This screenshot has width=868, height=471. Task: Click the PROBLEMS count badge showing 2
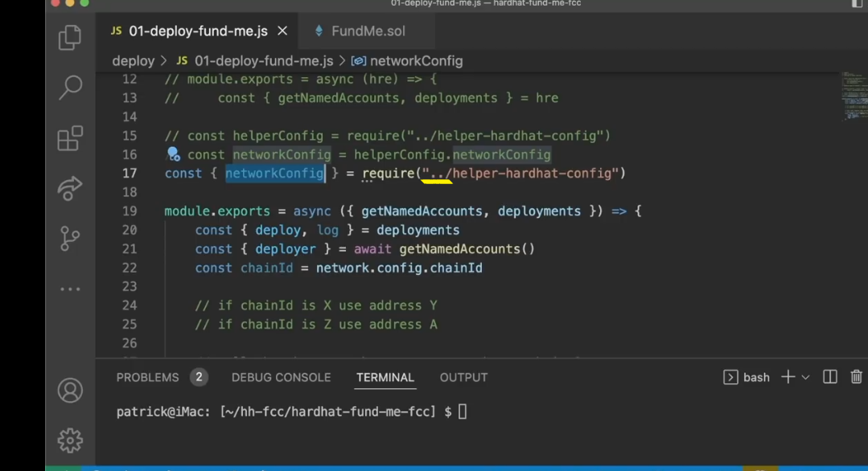(199, 377)
